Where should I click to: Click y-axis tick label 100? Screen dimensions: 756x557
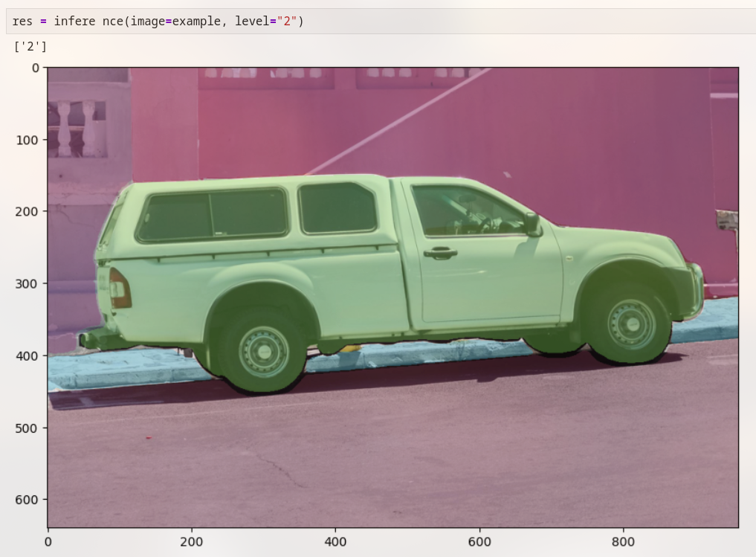[27, 141]
